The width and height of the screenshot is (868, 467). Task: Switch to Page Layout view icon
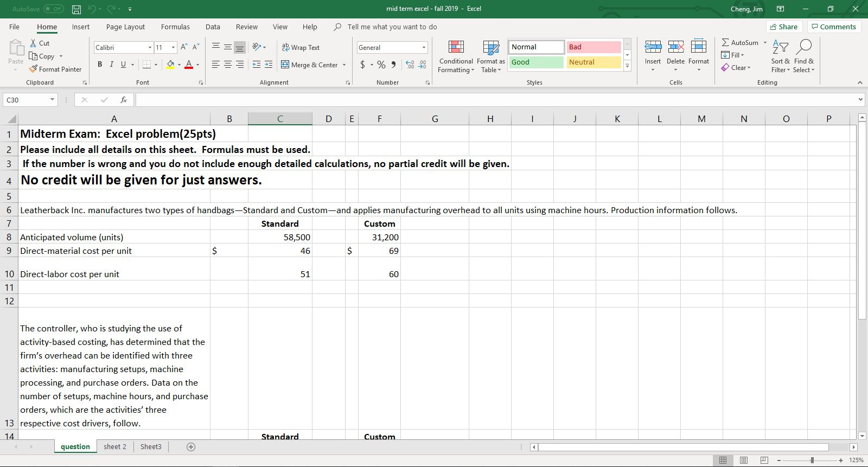(x=743, y=460)
